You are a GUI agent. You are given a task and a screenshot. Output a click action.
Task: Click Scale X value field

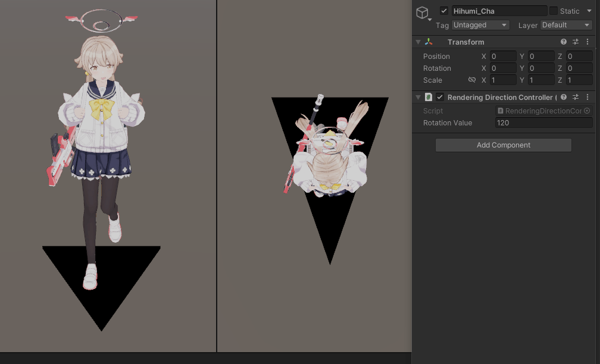tap(503, 80)
